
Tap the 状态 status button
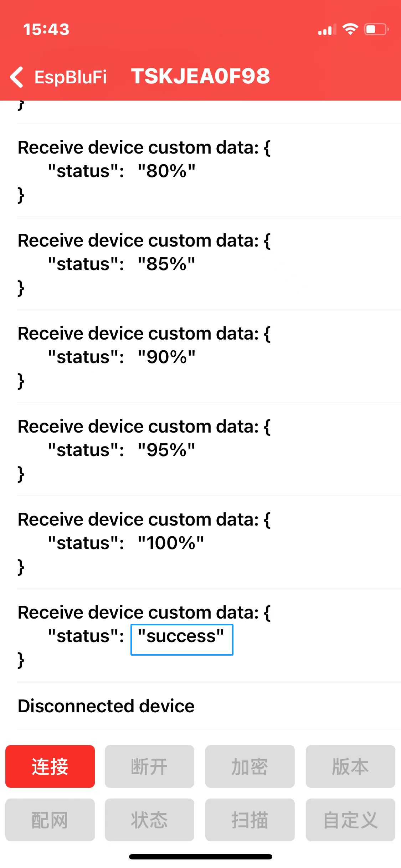coord(149,820)
